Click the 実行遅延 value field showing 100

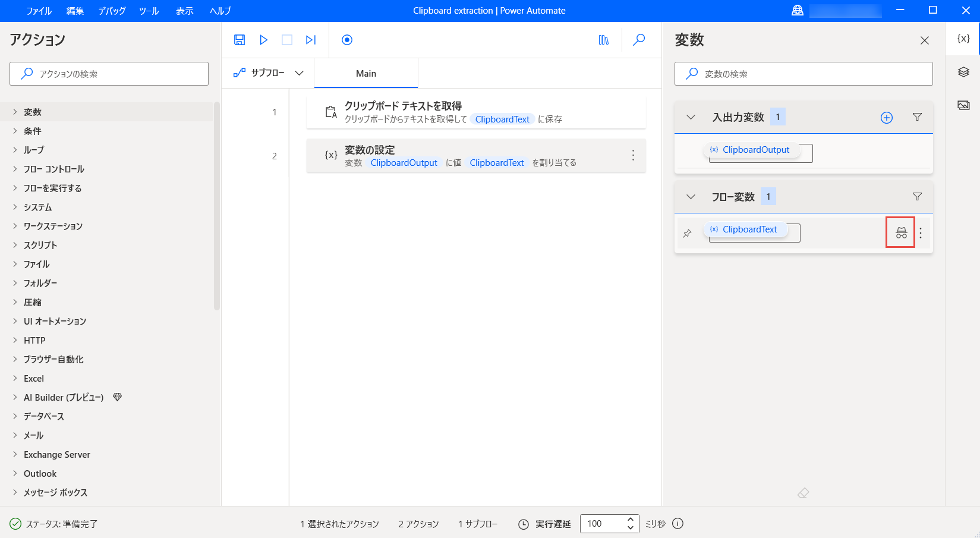point(601,524)
